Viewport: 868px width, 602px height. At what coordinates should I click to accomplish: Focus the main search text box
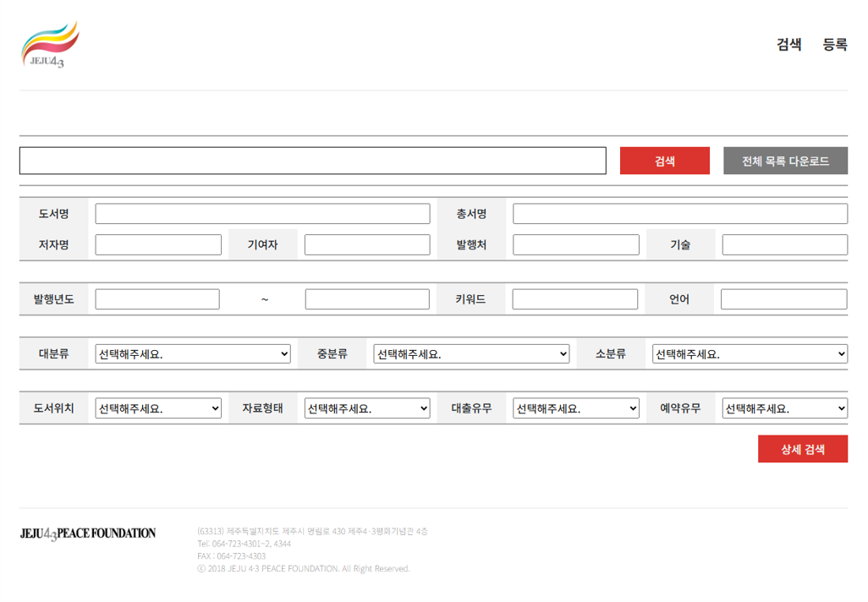tap(312, 161)
